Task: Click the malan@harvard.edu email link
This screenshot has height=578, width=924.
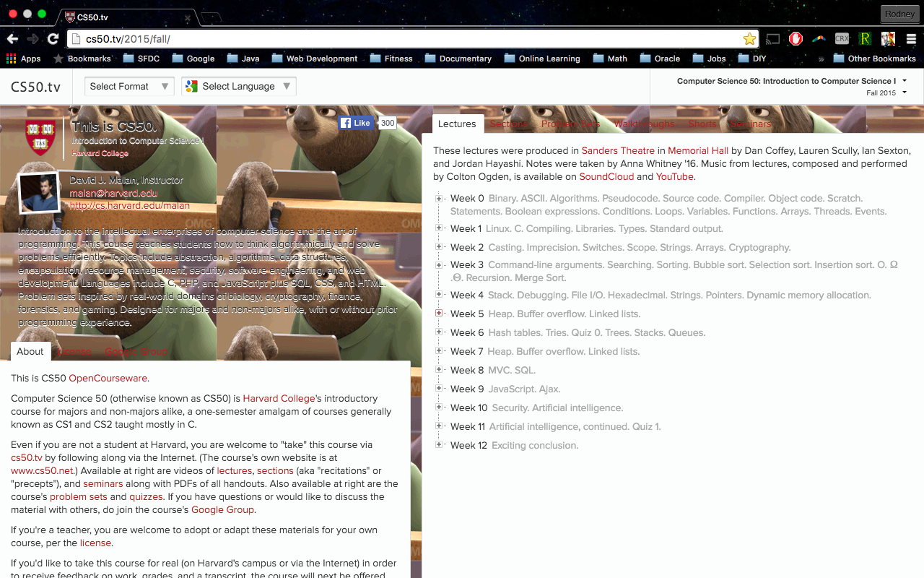Action: coord(113,193)
